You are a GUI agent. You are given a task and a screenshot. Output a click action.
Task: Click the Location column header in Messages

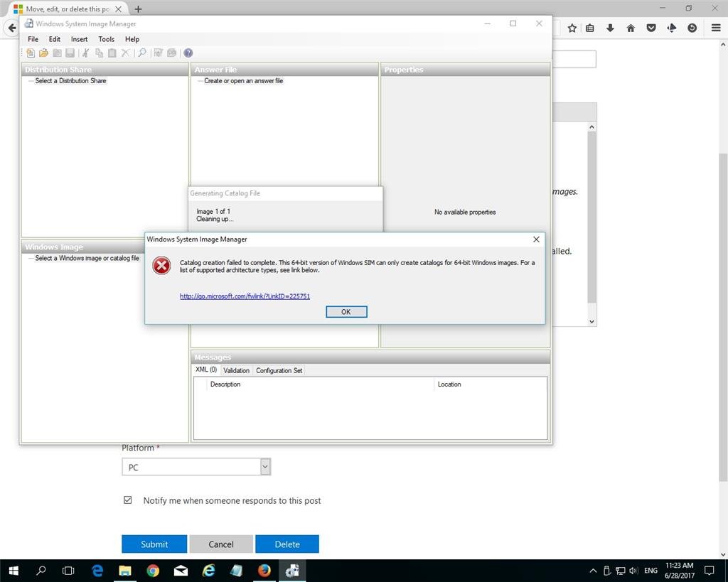point(491,384)
